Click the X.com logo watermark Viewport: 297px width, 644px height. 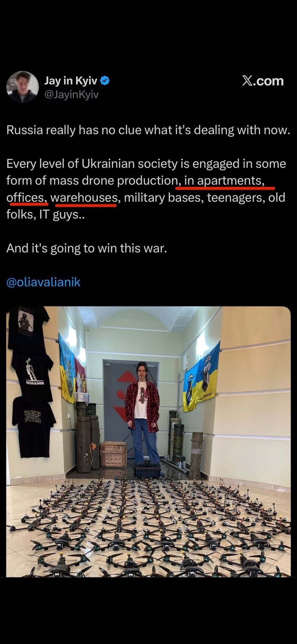coord(263,81)
